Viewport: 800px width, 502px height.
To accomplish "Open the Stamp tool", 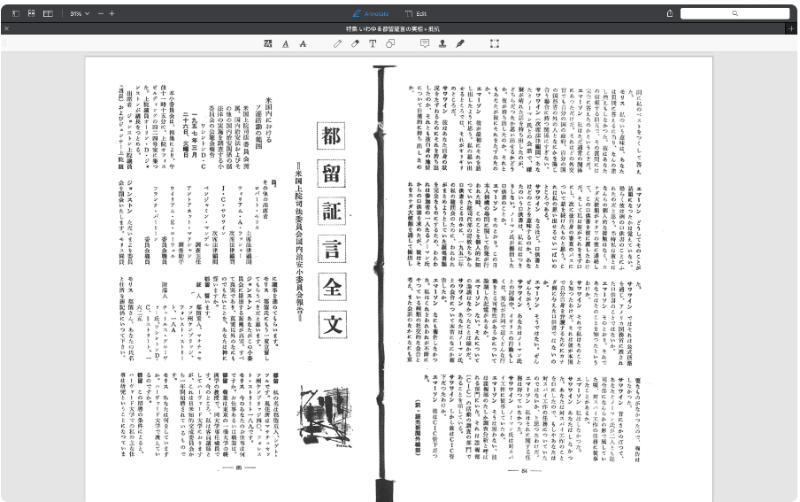I will click(442, 44).
